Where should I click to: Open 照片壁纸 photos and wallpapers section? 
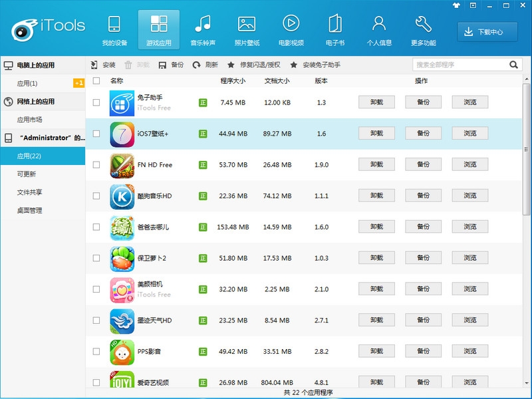246,31
